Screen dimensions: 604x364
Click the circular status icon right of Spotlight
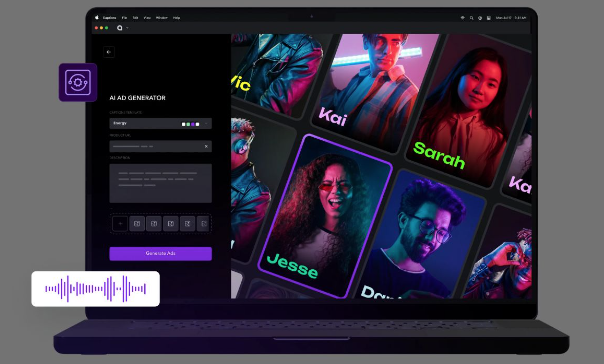[480, 18]
